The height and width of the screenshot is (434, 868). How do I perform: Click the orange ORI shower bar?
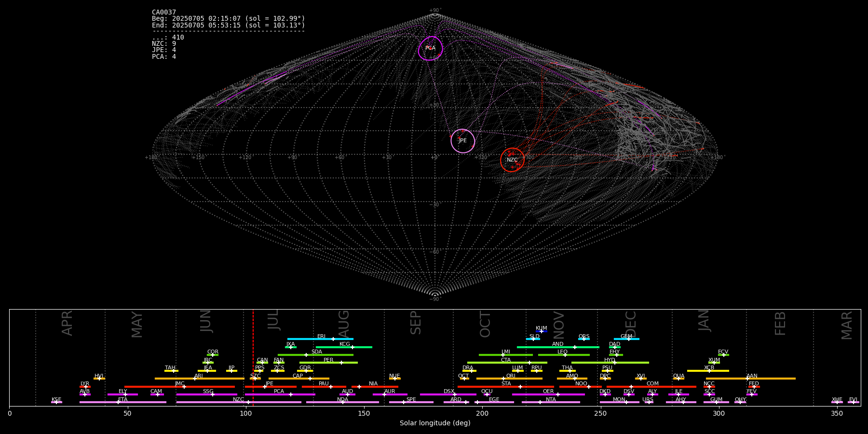[509, 379]
